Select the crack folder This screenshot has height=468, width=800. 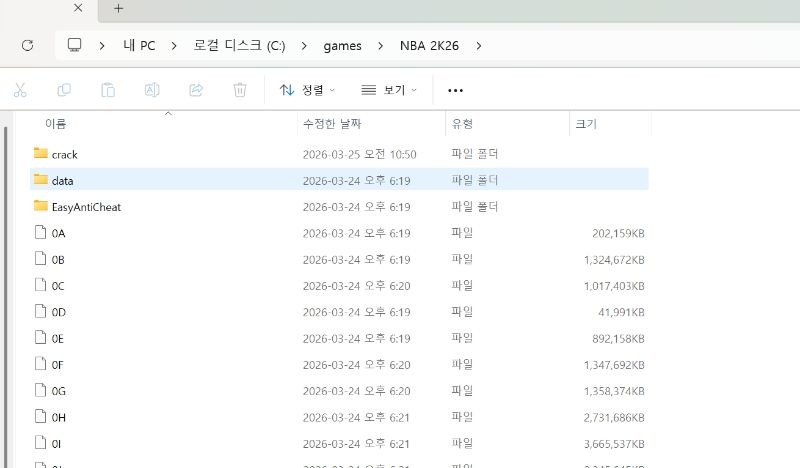click(x=64, y=154)
